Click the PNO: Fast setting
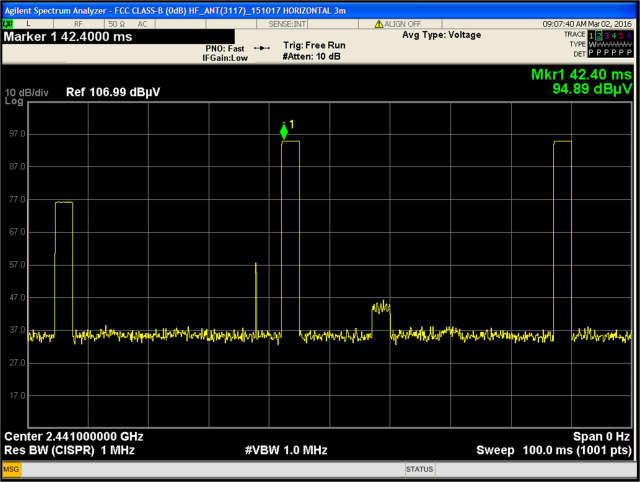The image size is (640, 482). coord(225,49)
